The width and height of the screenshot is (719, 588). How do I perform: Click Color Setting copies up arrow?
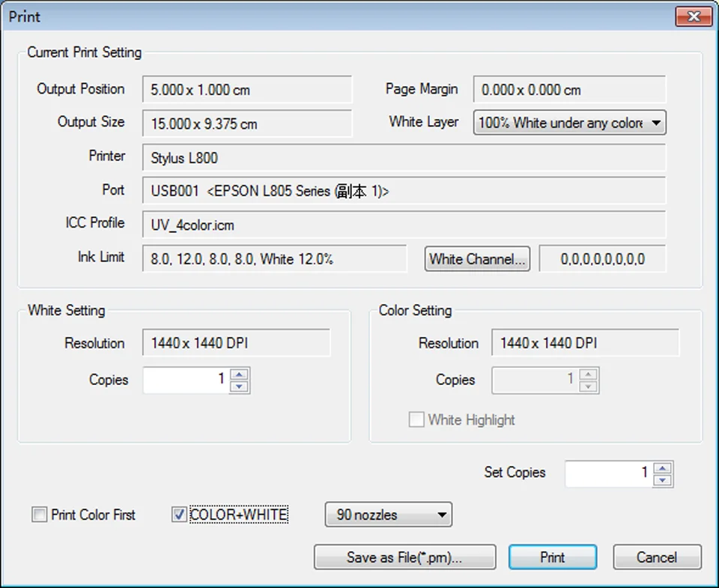click(x=589, y=375)
